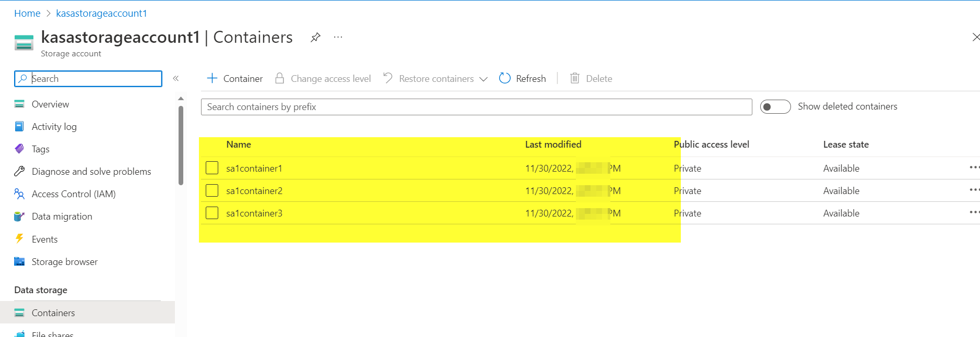This screenshot has width=980, height=337.
Task: Click the left menu scrollbar
Action: 181,146
